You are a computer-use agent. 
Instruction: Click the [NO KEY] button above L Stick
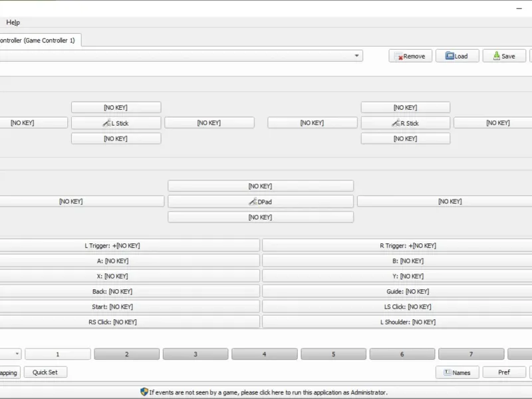pos(116,107)
